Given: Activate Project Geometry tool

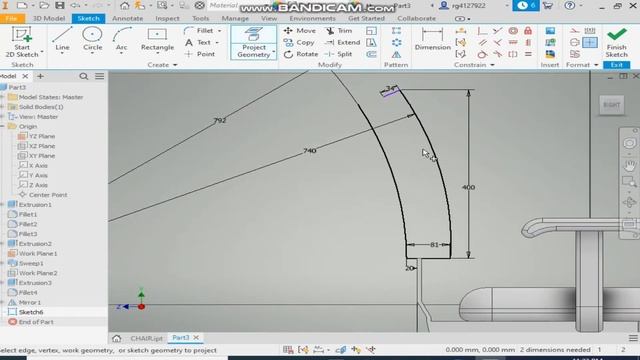Looking at the screenshot, I should pyautogui.click(x=253, y=42).
